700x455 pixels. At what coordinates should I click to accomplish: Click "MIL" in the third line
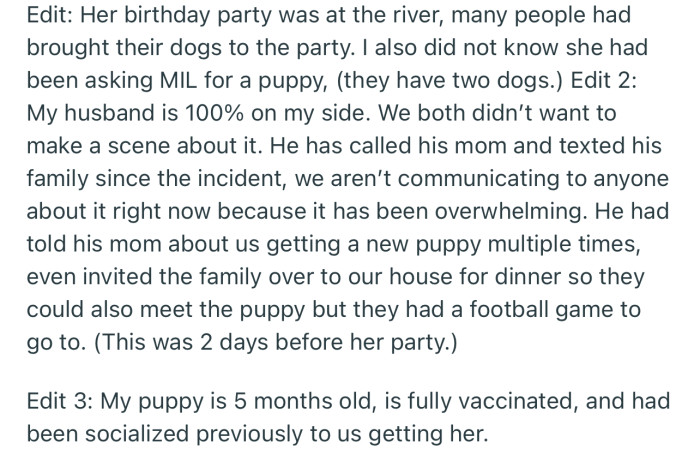(x=178, y=80)
